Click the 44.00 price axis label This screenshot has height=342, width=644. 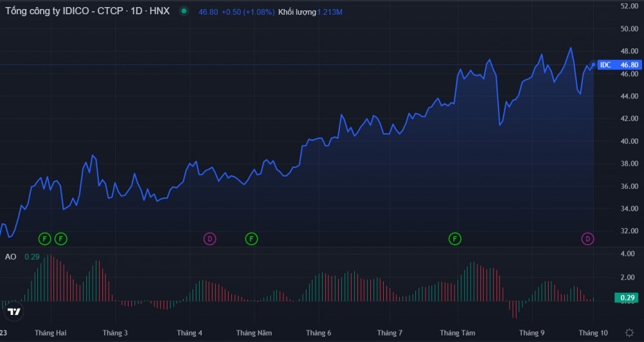[629, 96]
